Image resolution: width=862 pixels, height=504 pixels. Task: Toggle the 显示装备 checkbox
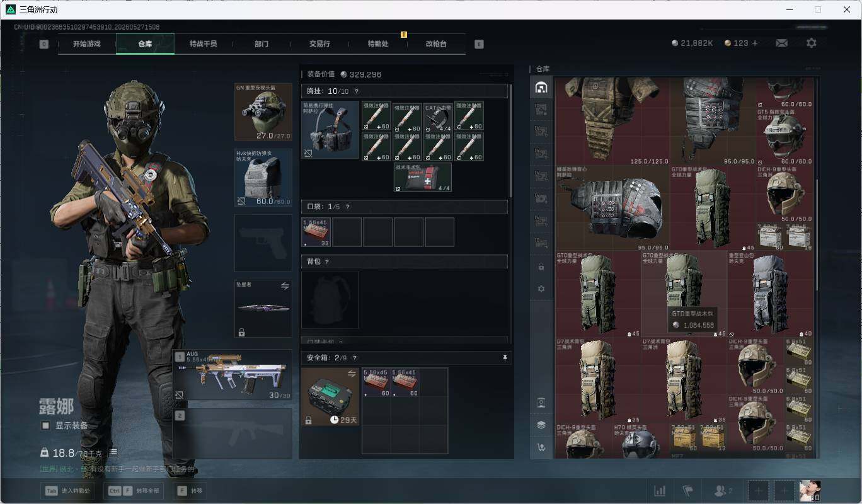(46, 426)
